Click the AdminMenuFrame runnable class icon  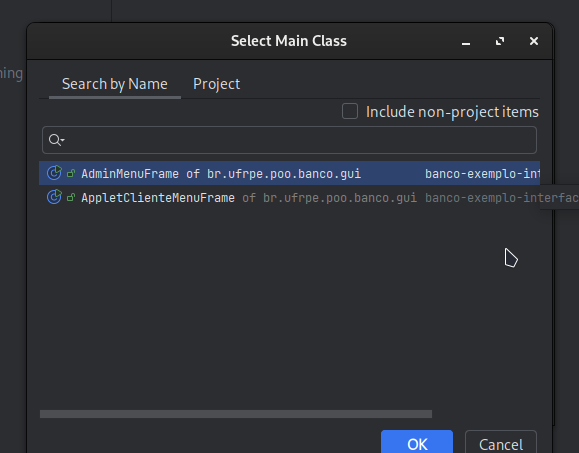tap(54, 173)
